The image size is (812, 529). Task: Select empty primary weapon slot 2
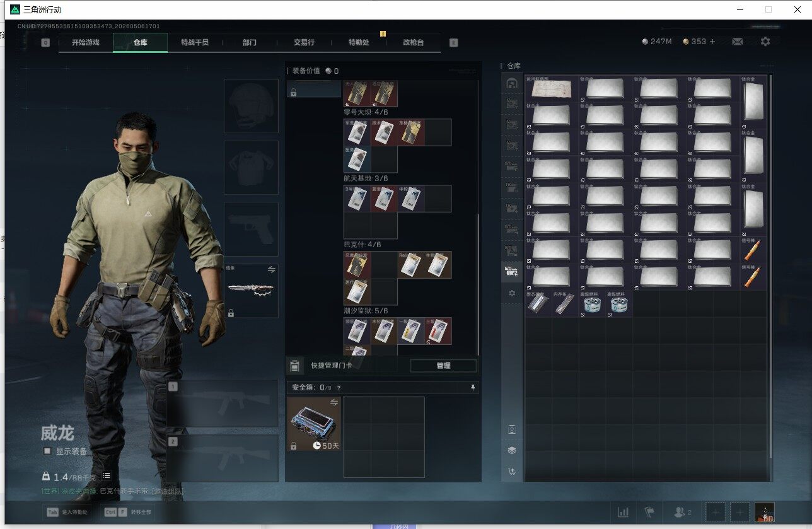(222, 458)
